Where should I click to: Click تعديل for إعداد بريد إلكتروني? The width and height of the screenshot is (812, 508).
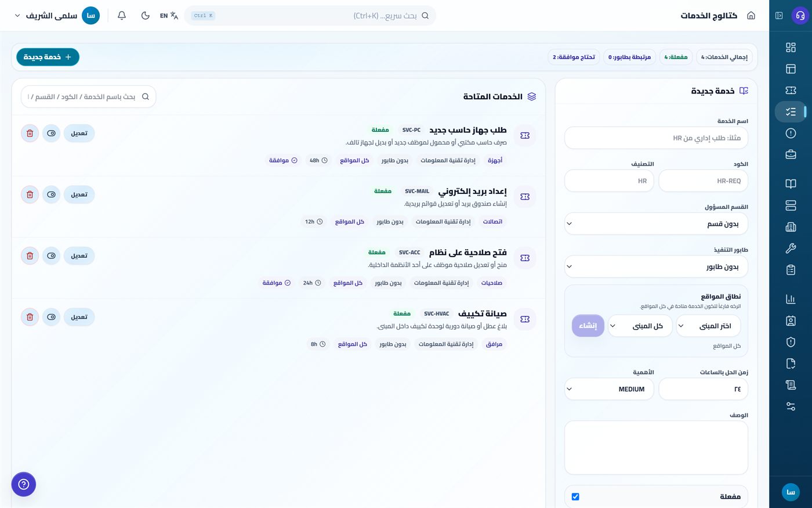pyautogui.click(x=79, y=194)
